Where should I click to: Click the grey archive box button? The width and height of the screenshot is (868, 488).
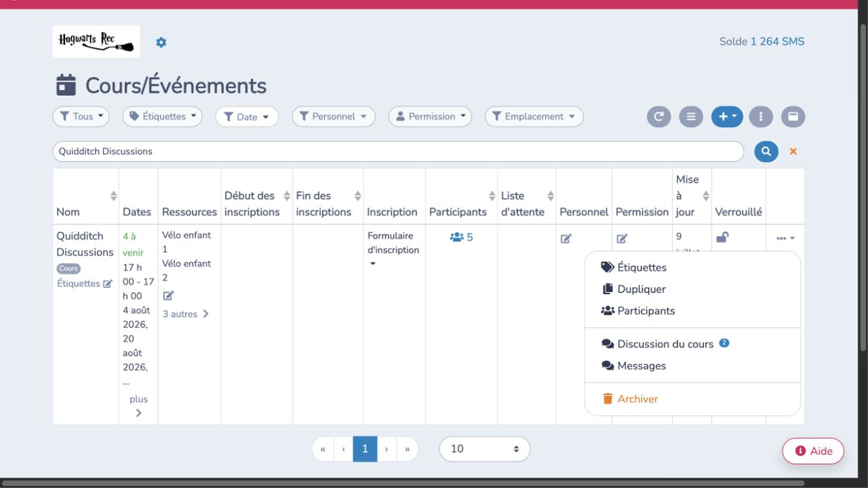(793, 117)
